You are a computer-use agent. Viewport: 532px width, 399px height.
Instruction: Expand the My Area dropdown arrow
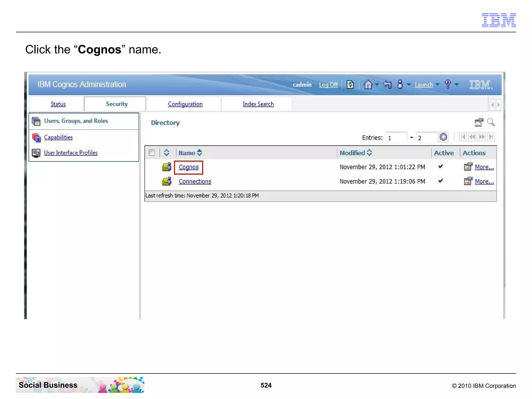pyautogui.click(x=409, y=84)
